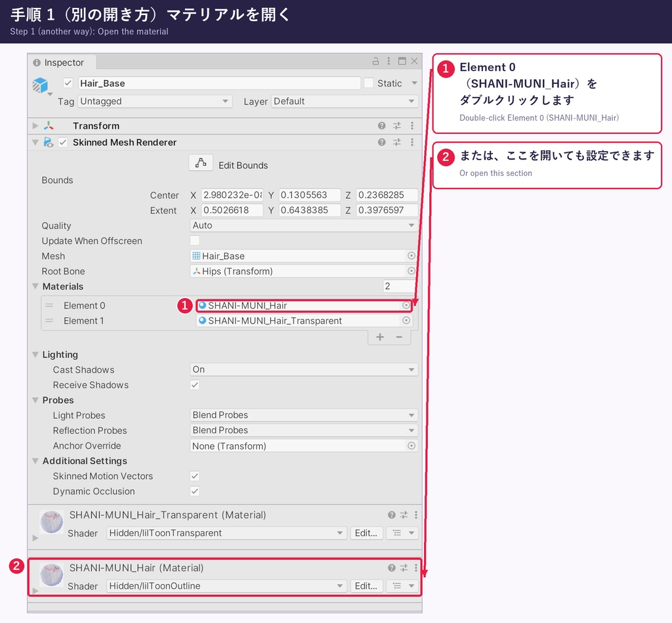The height and width of the screenshot is (623, 672).
Task: Click the Extent Y value field
Action: (310, 210)
